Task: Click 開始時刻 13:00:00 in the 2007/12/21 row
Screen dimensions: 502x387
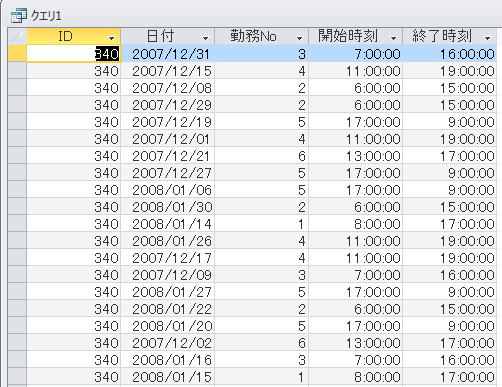Action: 356,156
